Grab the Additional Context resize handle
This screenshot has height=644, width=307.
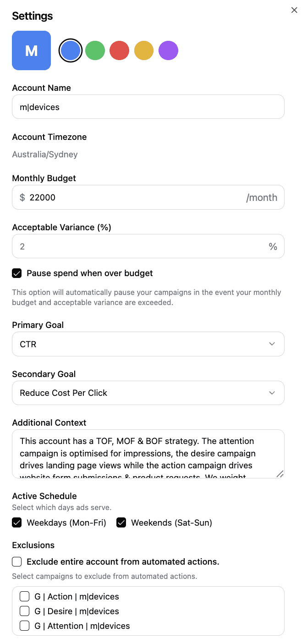pos(280,474)
